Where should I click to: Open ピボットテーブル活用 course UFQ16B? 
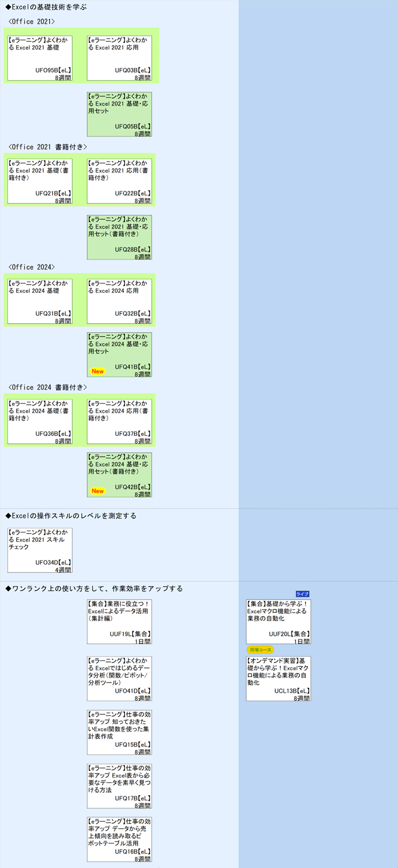point(119,840)
